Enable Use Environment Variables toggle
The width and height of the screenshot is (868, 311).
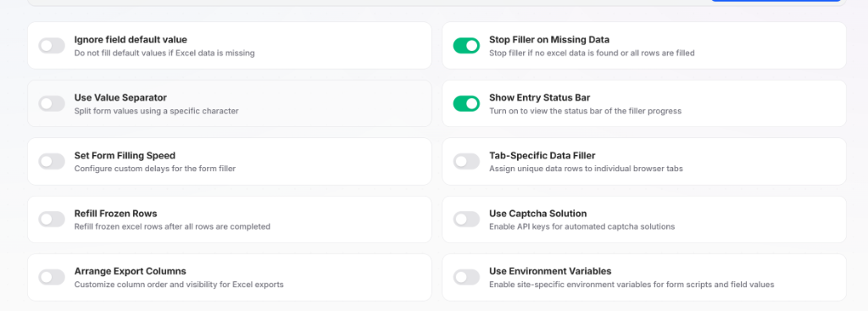pos(467,277)
